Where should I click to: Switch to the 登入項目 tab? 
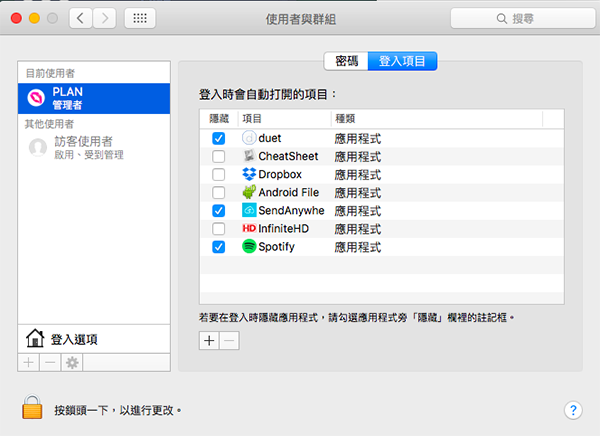[402, 61]
